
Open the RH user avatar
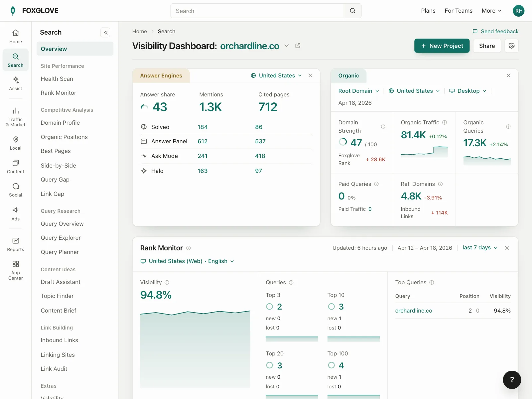(519, 11)
